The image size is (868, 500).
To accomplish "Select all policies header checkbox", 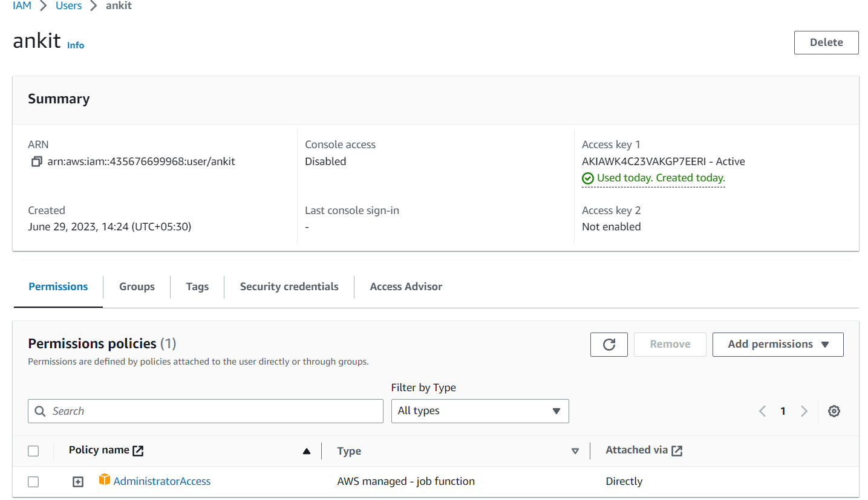I will click(33, 451).
